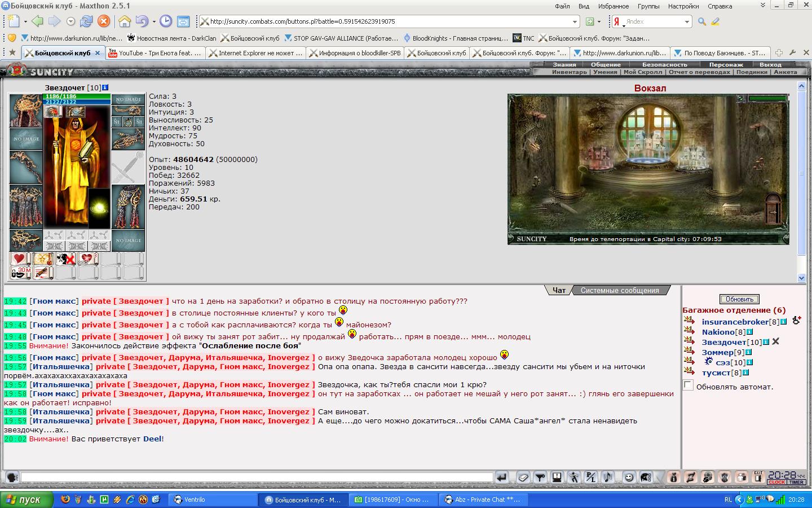Open the Избранное menu
812x508 pixels.
614,6
